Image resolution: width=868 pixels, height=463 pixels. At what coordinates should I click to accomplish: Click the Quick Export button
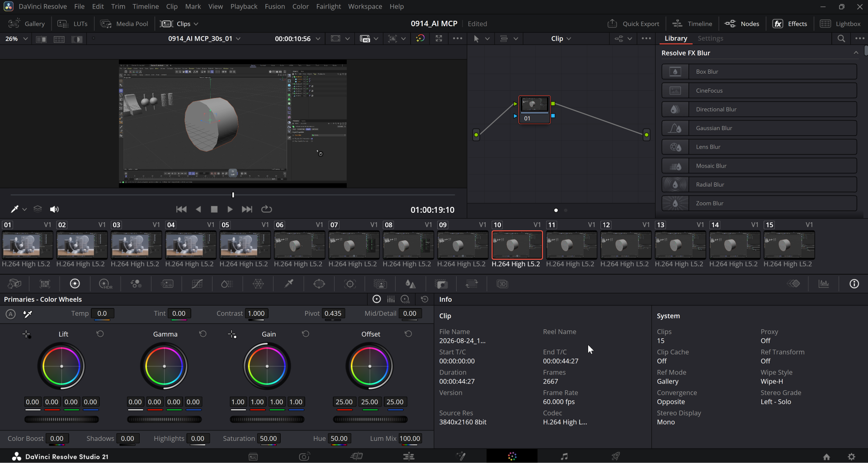633,23
